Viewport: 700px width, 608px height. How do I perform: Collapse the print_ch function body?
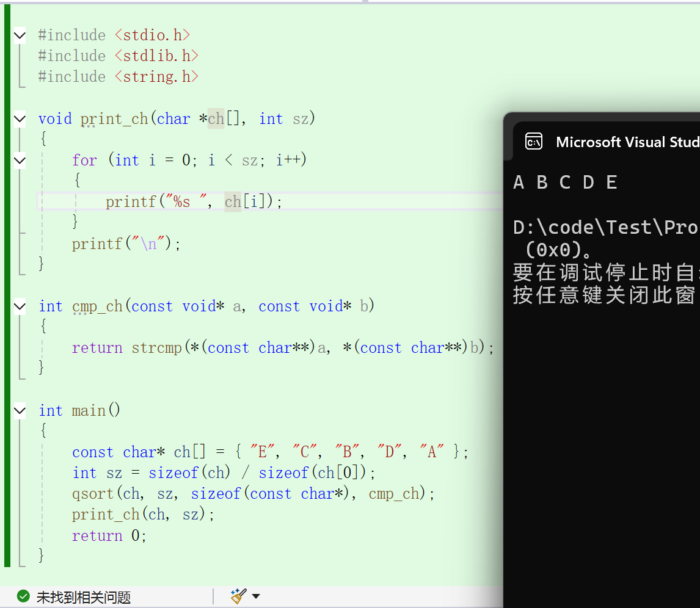[x=20, y=118]
